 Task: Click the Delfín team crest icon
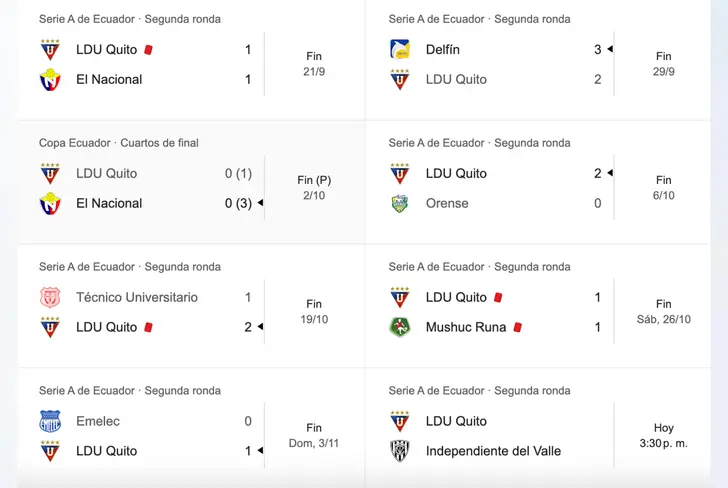click(x=400, y=49)
